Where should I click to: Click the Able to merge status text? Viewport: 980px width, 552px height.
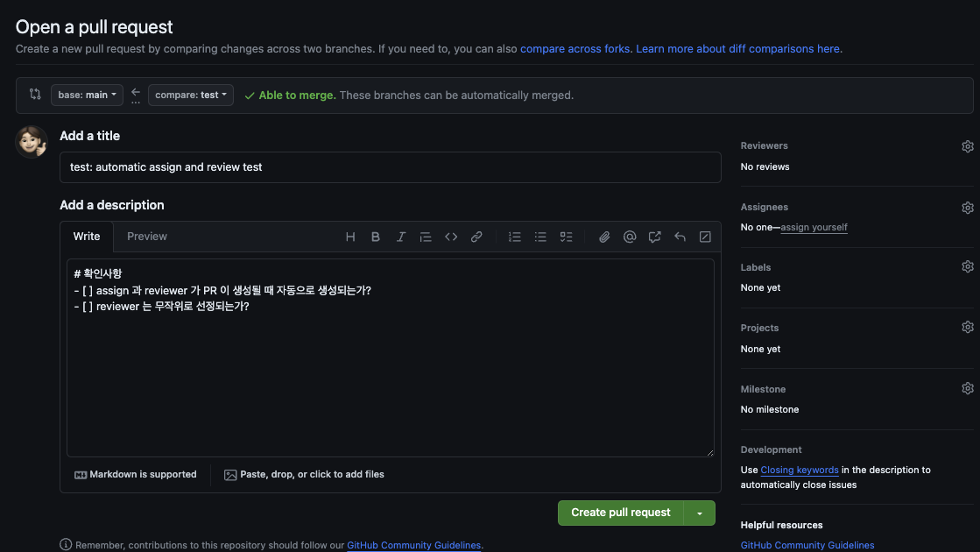298,95
